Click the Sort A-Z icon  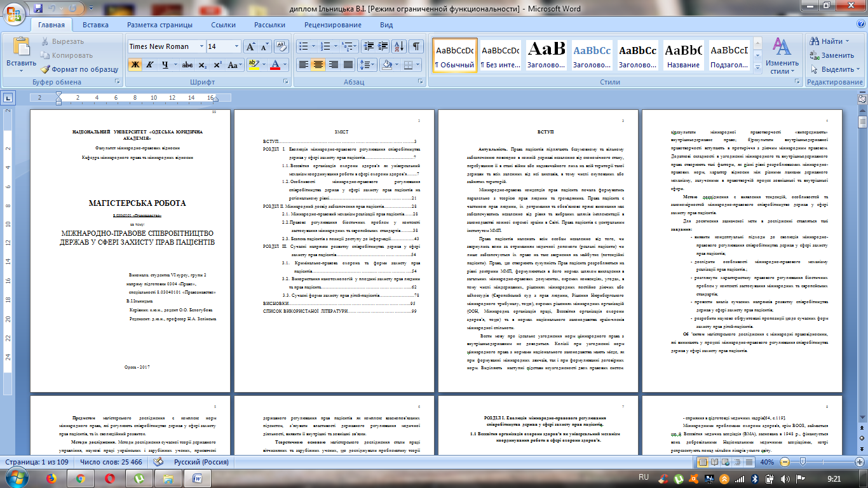tap(399, 46)
